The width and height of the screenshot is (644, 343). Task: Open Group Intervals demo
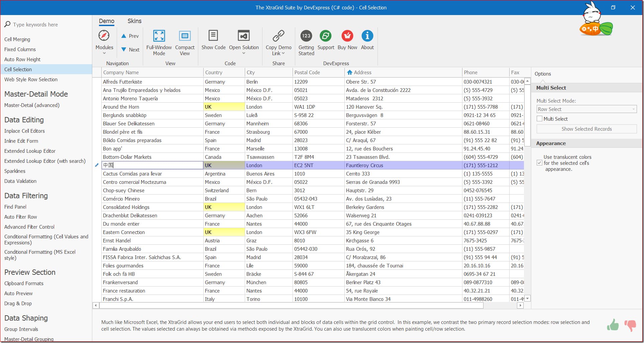pos(21,329)
